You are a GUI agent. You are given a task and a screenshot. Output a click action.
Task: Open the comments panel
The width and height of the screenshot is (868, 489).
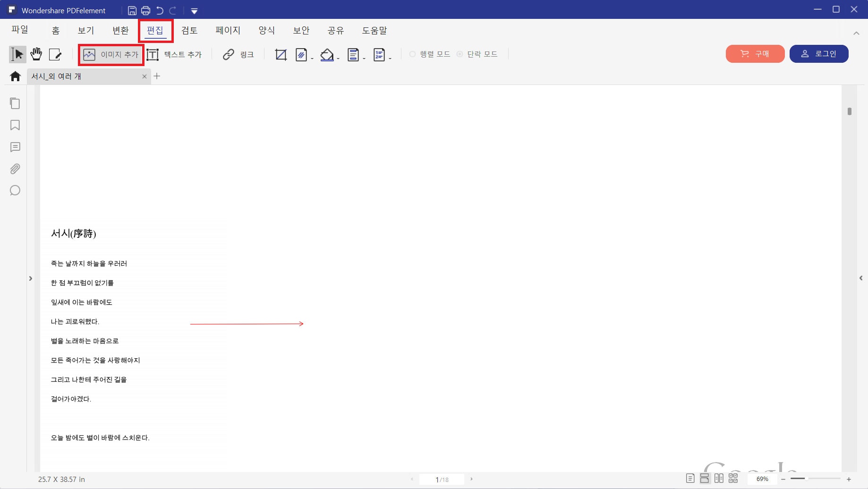(x=15, y=147)
